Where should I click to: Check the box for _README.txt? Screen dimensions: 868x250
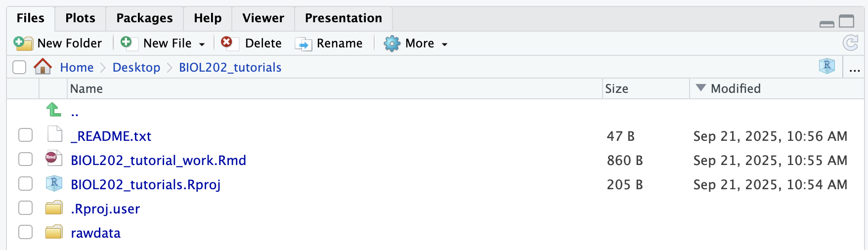[x=25, y=135]
